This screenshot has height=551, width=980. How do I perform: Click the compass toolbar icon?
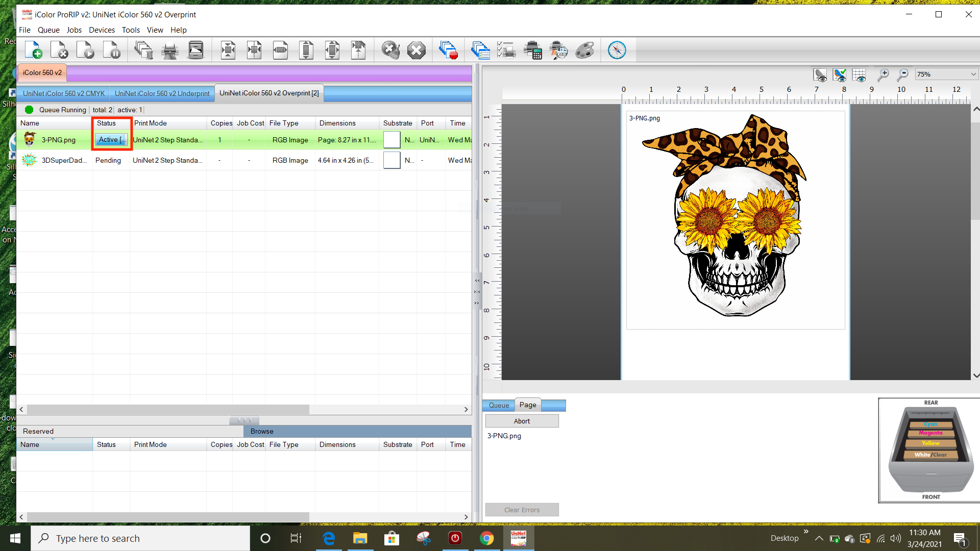[617, 50]
